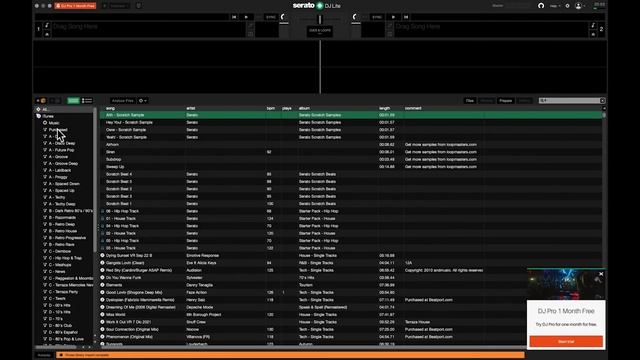Open the A - Spaced Down playlist
The width and height of the screenshot is (640, 360).
click(64, 184)
